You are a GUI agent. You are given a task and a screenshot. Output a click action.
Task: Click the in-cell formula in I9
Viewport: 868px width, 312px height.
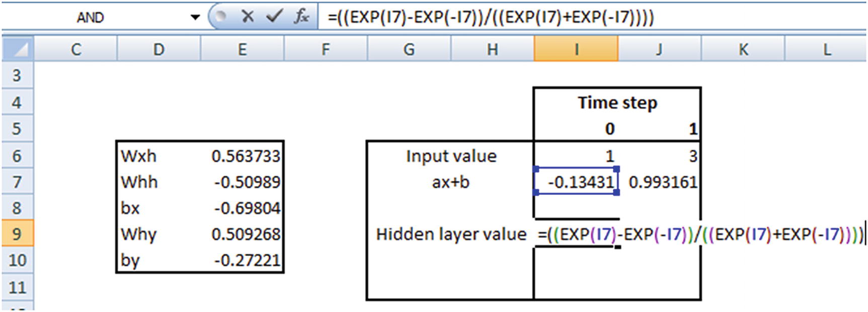700,234
